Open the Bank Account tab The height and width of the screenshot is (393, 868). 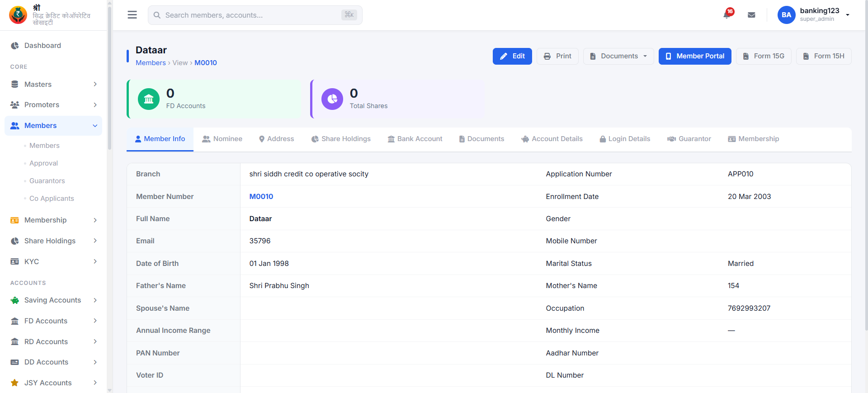(x=415, y=139)
